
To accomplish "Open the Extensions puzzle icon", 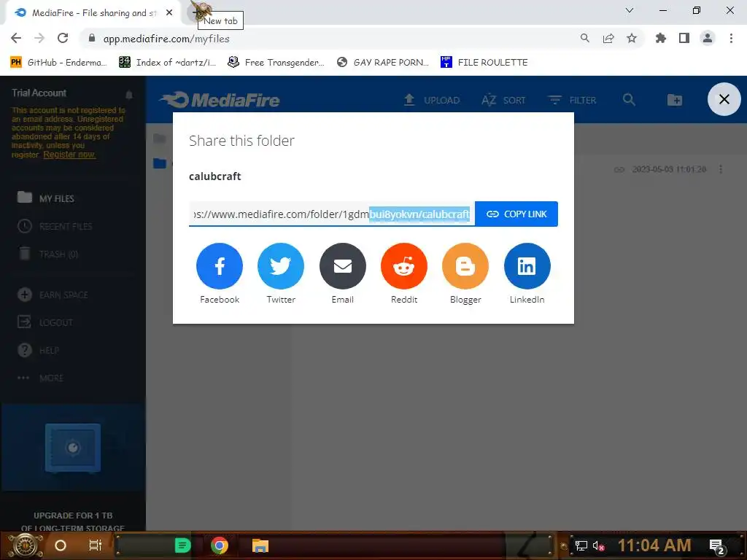I will point(660,38).
